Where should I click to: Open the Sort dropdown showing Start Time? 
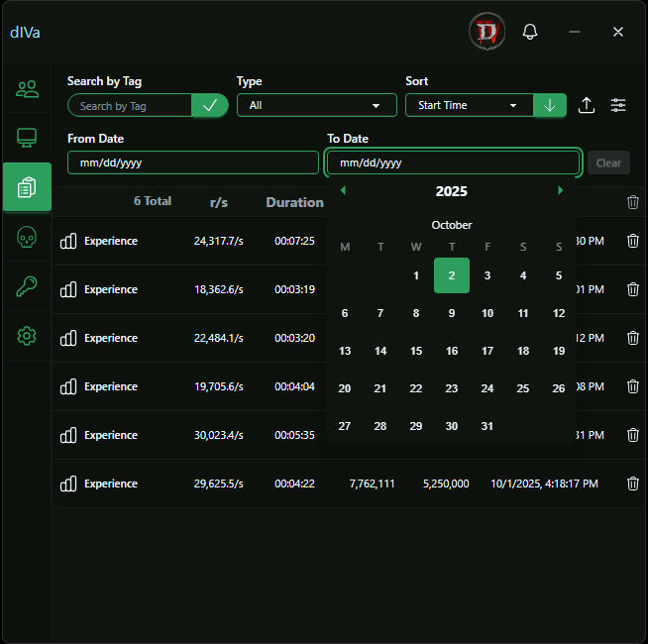469,105
